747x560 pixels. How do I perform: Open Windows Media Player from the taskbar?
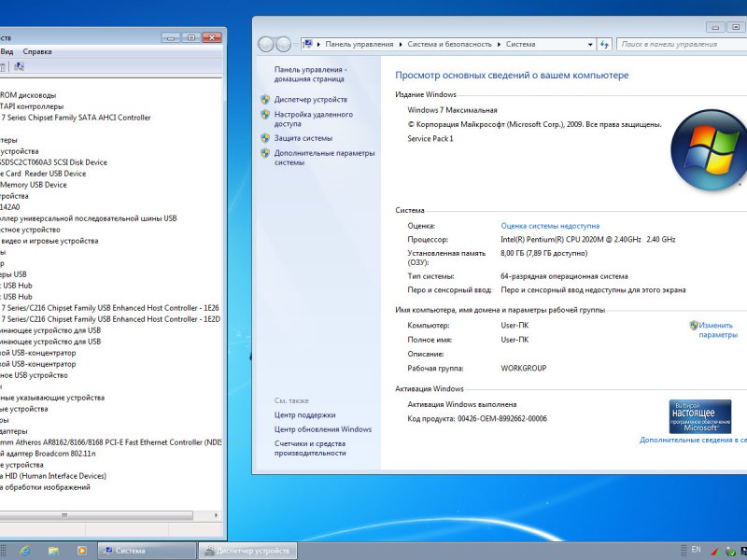click(82, 551)
